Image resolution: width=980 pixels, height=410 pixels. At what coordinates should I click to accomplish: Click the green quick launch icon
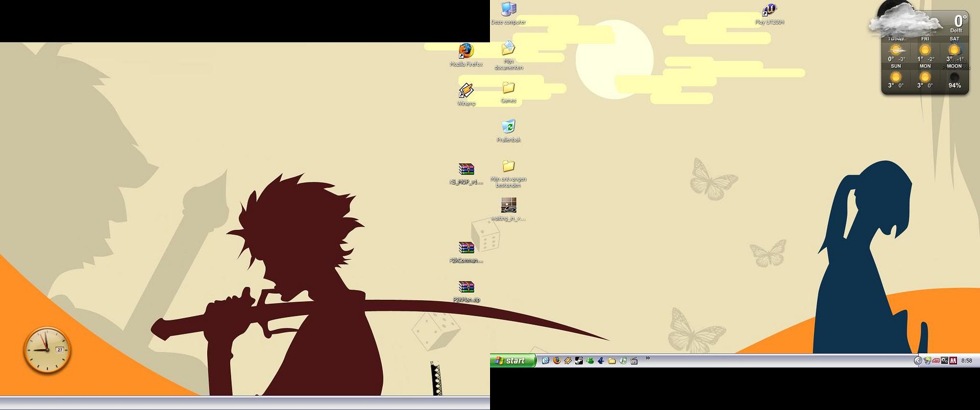coord(590,360)
